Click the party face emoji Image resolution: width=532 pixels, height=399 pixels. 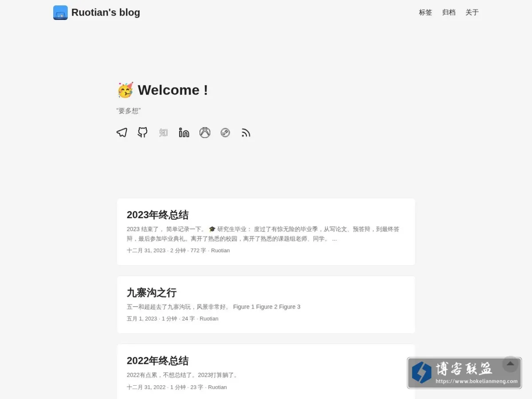tap(125, 90)
